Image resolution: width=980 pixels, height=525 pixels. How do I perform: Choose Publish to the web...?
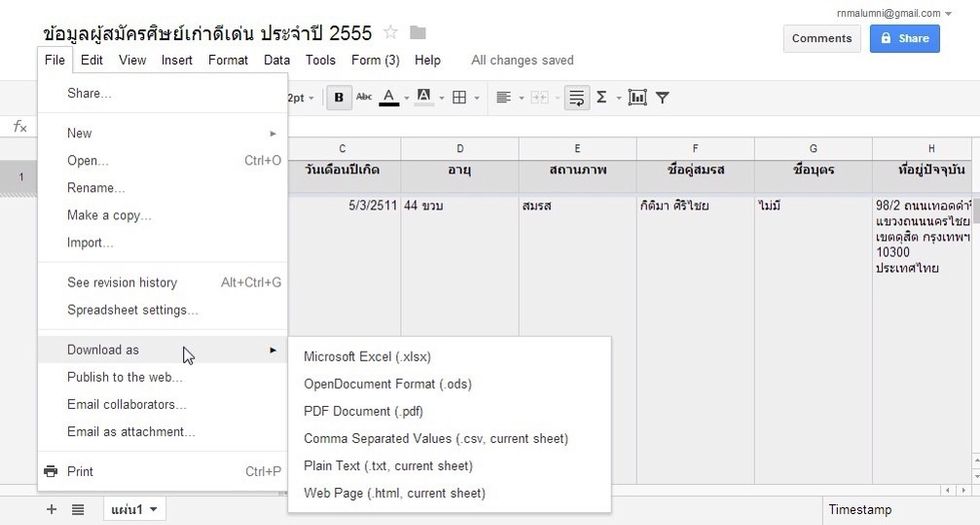[162, 378]
